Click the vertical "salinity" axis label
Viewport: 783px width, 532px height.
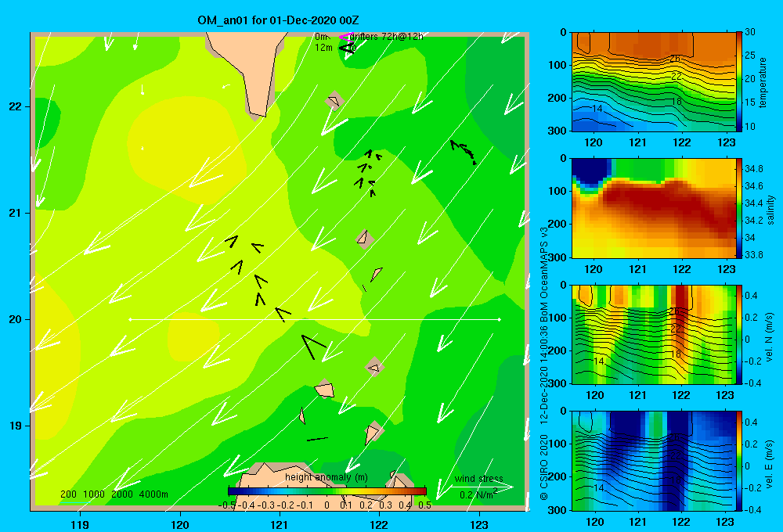click(770, 210)
